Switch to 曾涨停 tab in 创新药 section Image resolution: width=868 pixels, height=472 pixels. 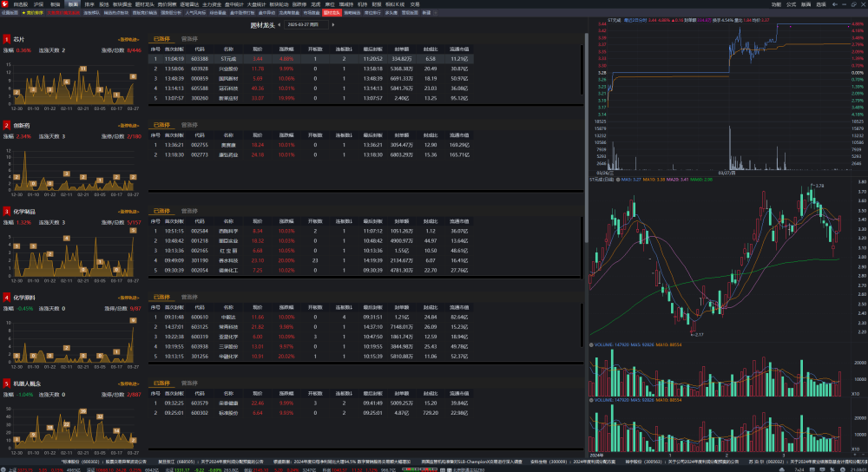click(189, 125)
